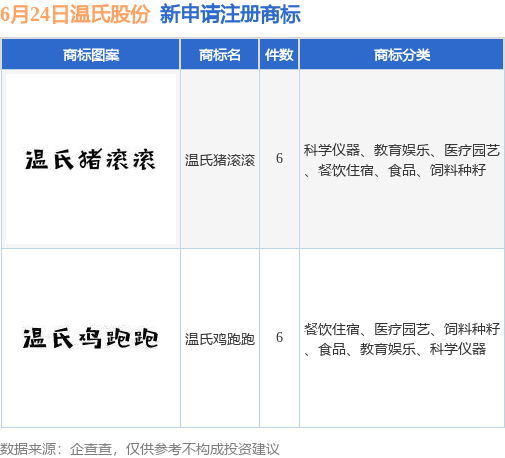The image size is (505, 458).
Task: Click the 温氏猪滚滚 trademark name cell
Action: point(220,160)
